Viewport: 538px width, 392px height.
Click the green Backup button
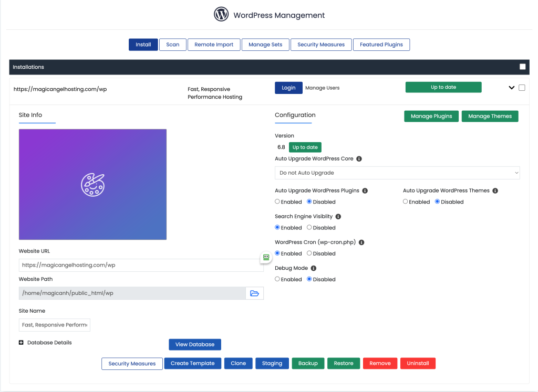tap(308, 363)
